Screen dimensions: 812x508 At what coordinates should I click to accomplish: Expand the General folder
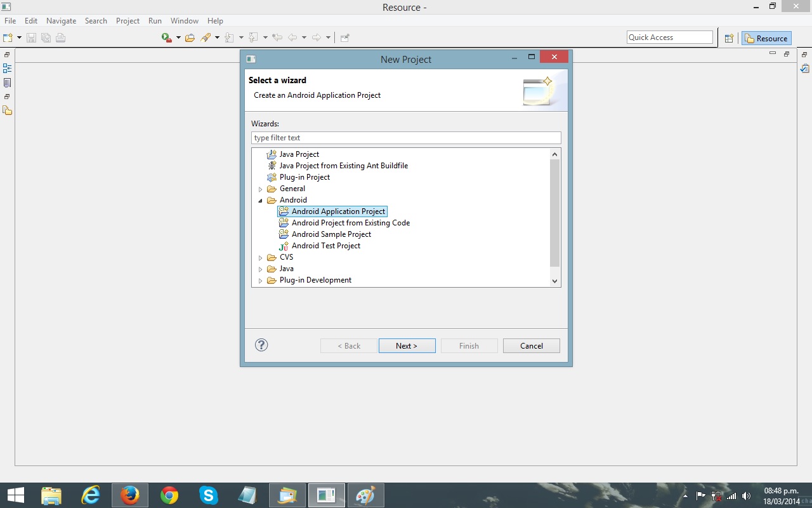[x=260, y=189]
